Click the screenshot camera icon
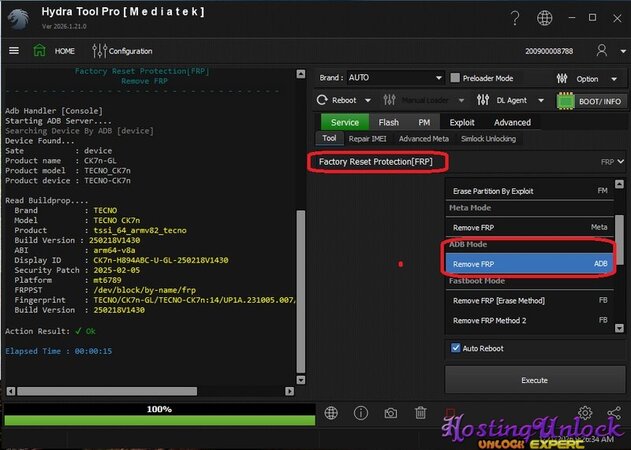 click(391, 413)
